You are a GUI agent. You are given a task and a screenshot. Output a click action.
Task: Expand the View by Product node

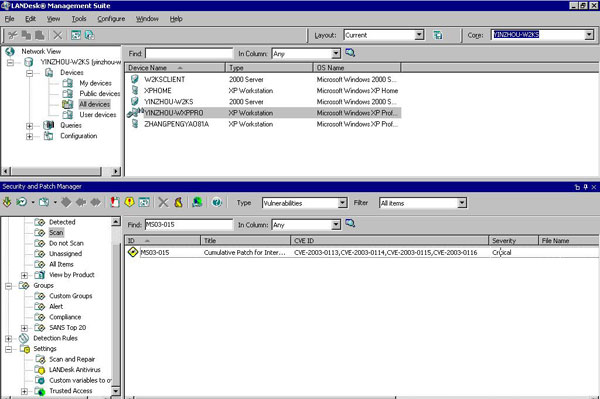pyautogui.click(x=24, y=275)
